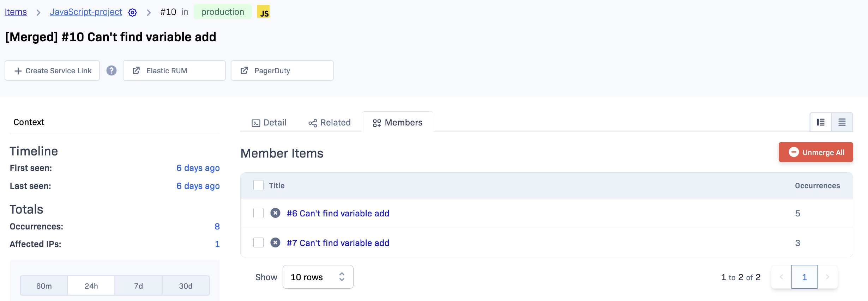Open the #6 Can't find variable add link

click(x=338, y=214)
